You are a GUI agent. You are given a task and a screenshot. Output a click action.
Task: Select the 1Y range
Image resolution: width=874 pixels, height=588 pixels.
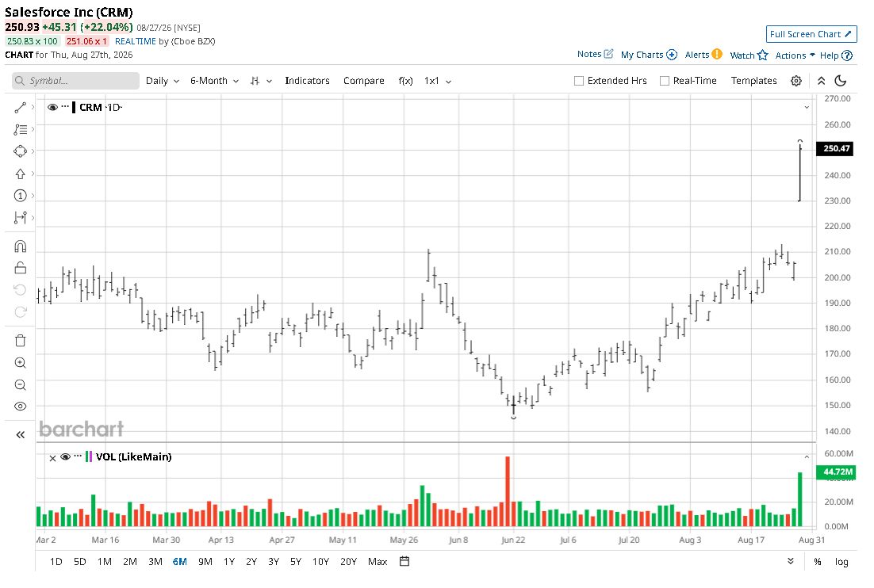coord(229,561)
